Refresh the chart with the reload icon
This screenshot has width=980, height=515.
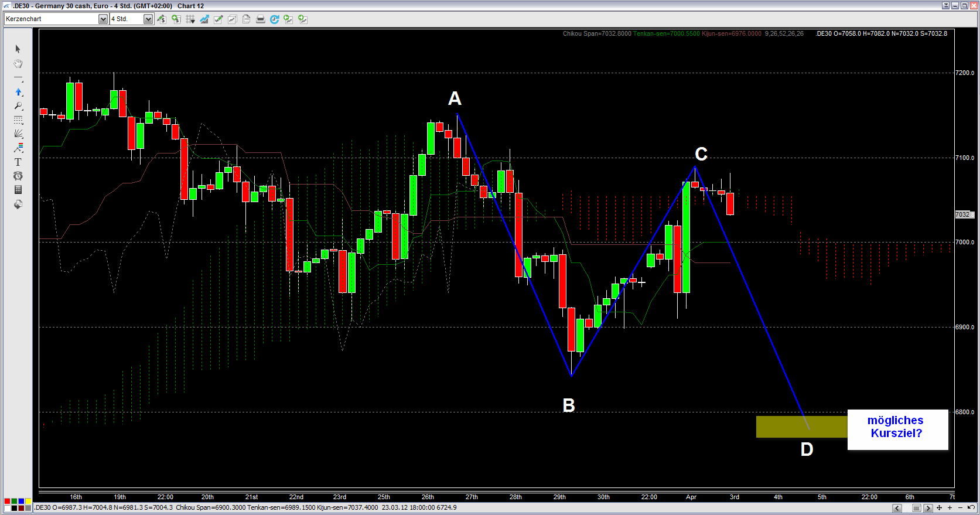[275, 19]
